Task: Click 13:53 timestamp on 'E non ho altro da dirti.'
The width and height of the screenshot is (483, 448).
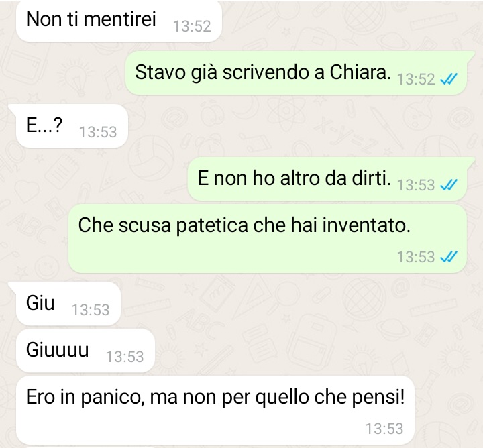Action: (x=416, y=185)
